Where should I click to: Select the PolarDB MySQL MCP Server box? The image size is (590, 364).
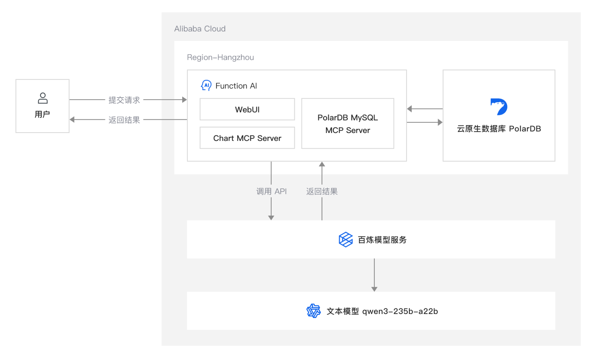point(348,124)
